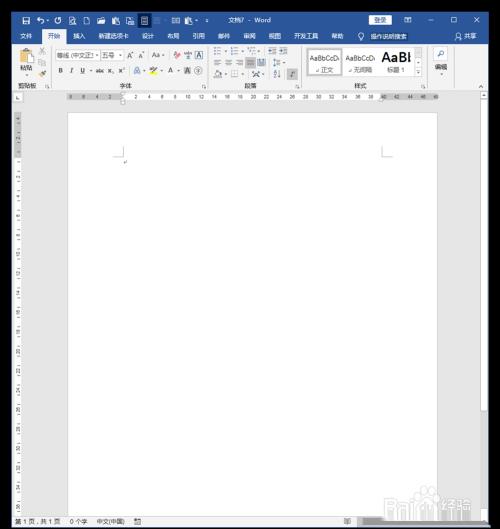Apply the 无间隔 style
Image resolution: width=500 pixels, height=529 pixels.
[360, 62]
